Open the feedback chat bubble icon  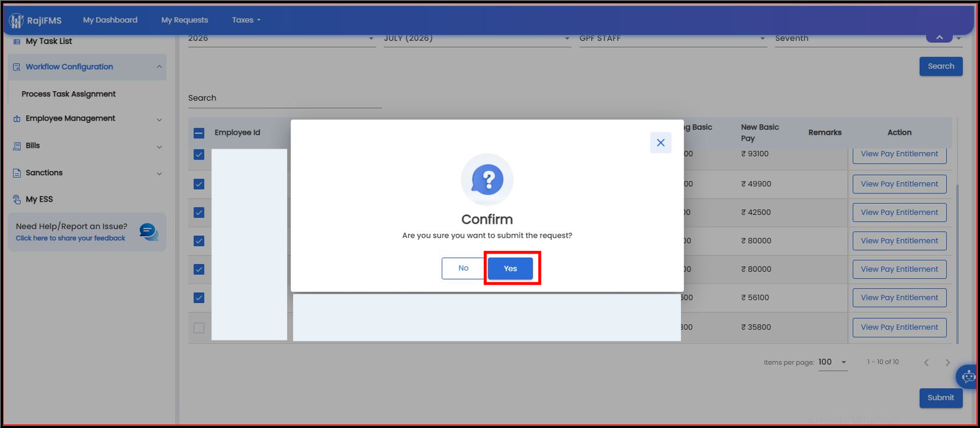(148, 231)
